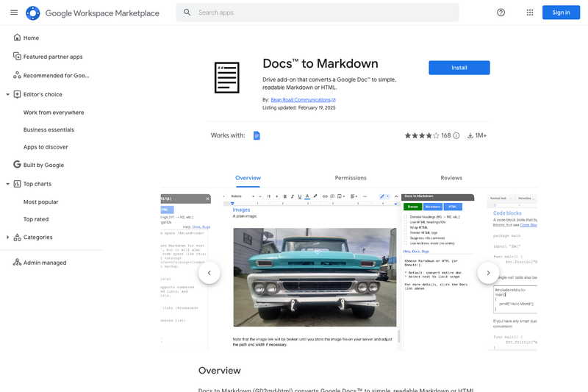Switch to the Permissions tab
The image size is (588, 392).
click(x=351, y=178)
